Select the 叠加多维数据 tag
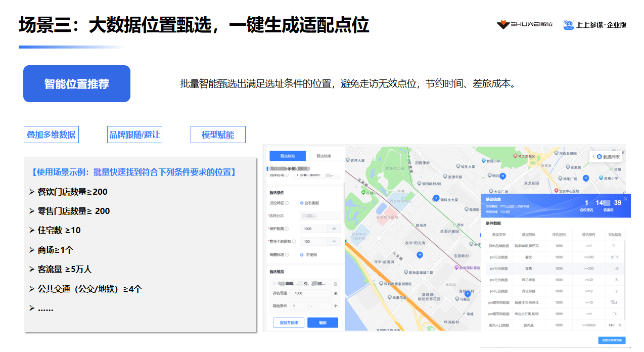Image resolution: width=644 pixels, height=352 pixels. point(51,135)
